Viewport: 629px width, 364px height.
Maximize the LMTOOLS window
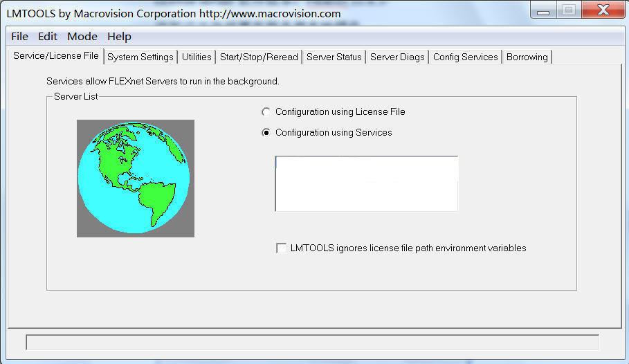click(568, 10)
